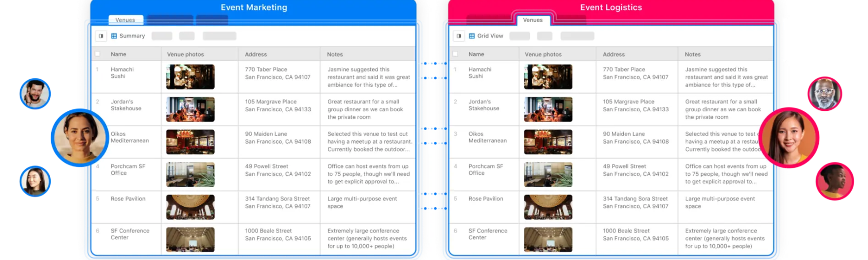Click the bearded man avatar with blue ring
868x260 pixels.
[x=35, y=94]
